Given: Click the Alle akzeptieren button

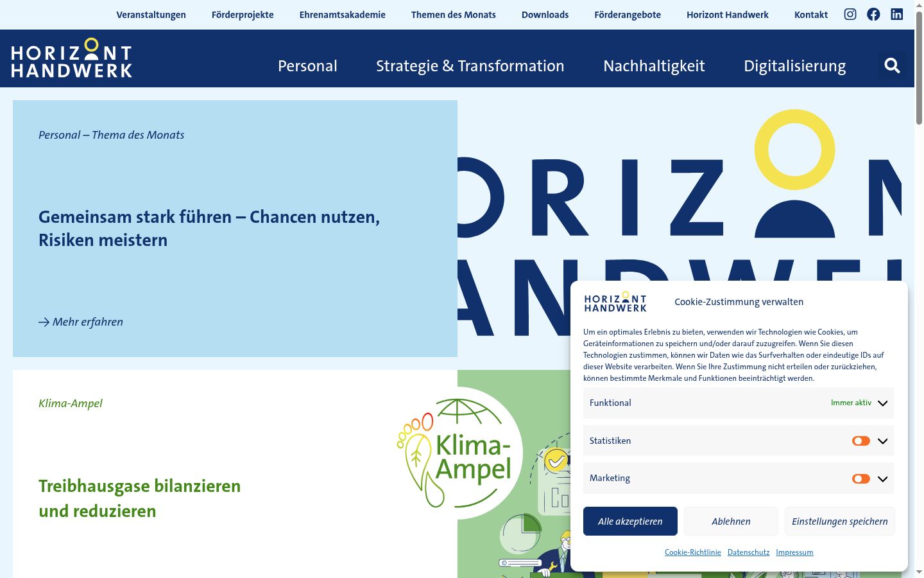Looking at the screenshot, I should pyautogui.click(x=630, y=521).
